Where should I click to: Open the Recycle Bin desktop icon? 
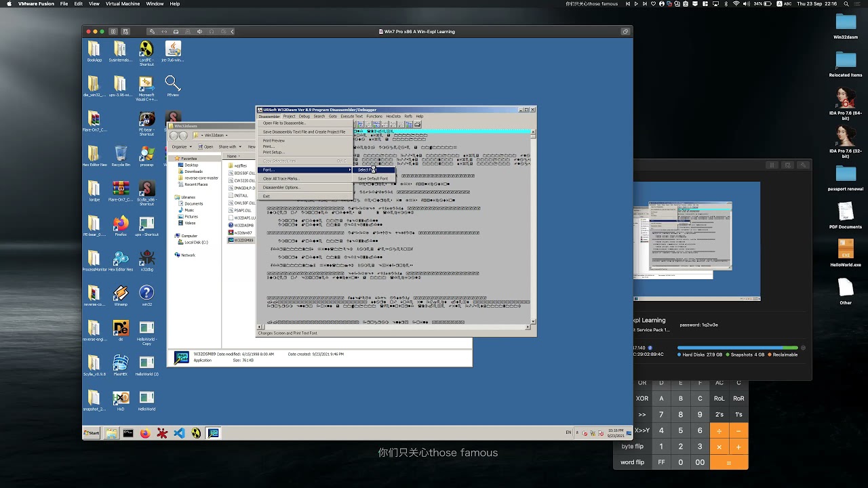(121, 156)
